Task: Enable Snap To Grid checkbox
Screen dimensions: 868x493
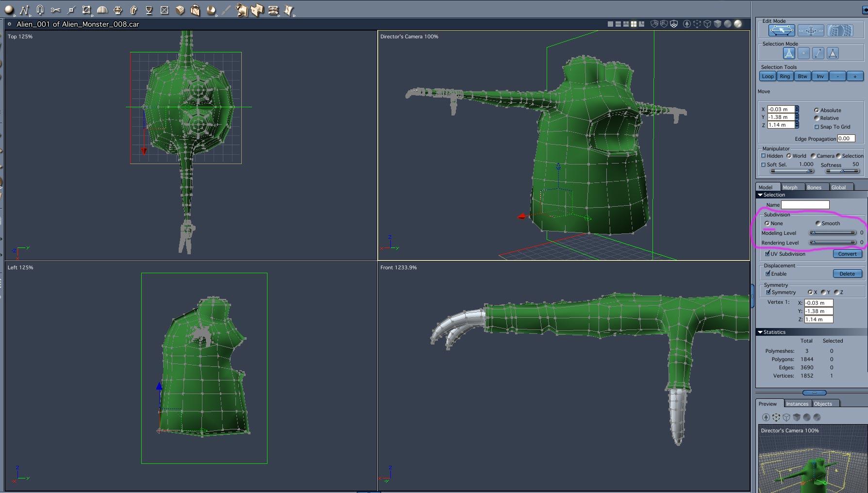Action: [x=817, y=127]
